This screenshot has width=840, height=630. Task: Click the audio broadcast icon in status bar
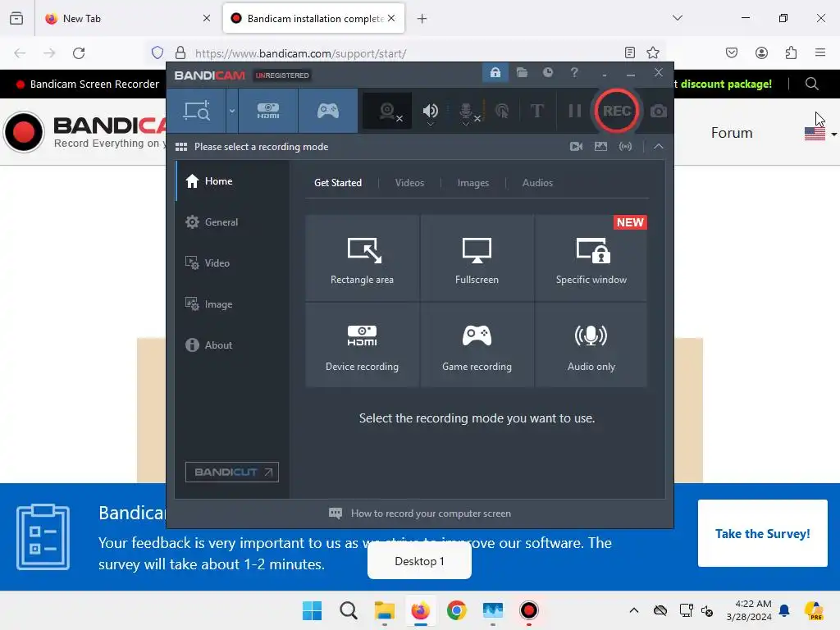pyautogui.click(x=625, y=146)
